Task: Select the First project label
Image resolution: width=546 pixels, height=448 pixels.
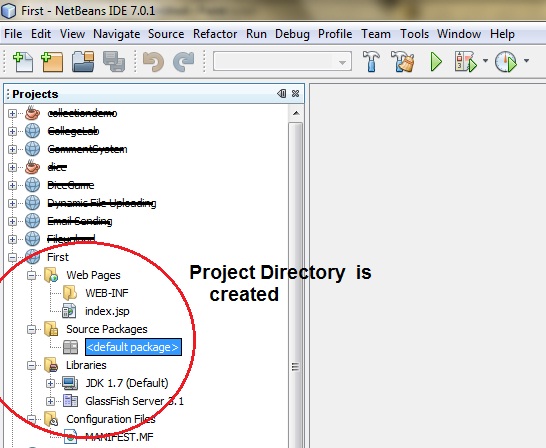Action: 58,257
